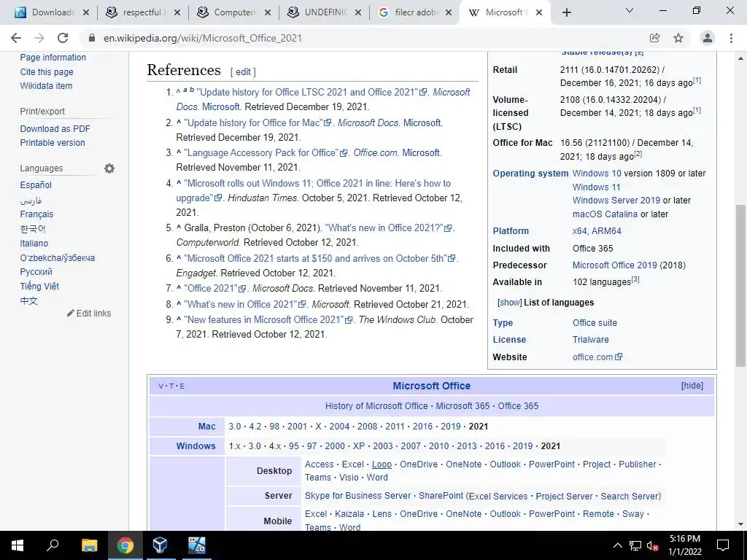
Task: Open the ARM64 platform link
Action: [606, 230]
